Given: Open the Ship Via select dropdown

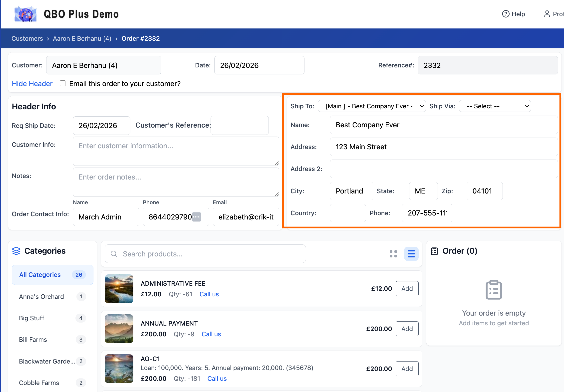Looking at the screenshot, I should click(495, 106).
